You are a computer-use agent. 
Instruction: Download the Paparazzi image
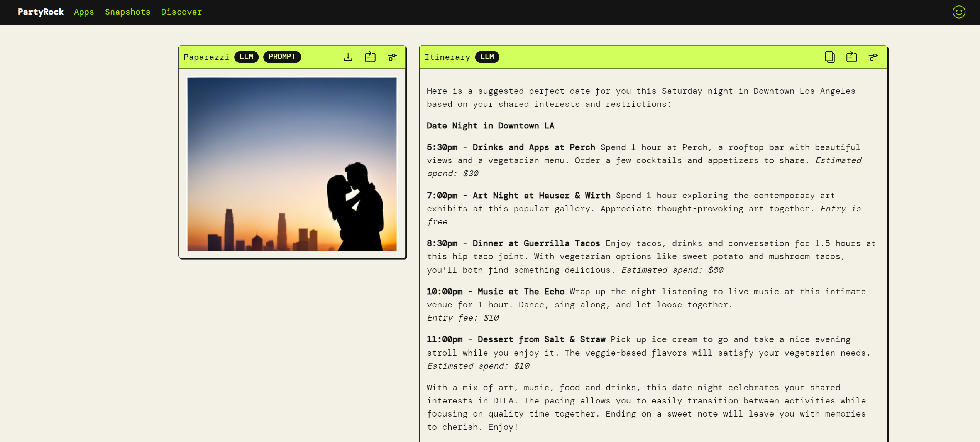pos(348,57)
